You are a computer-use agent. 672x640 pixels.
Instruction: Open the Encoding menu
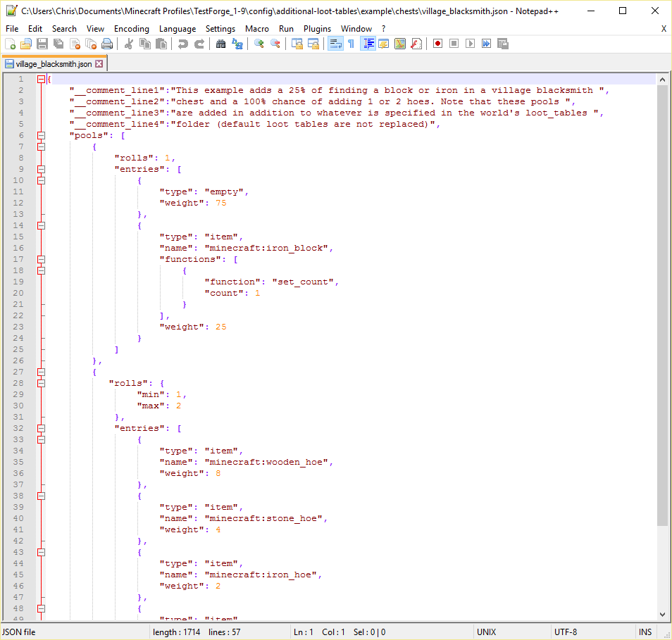point(131,28)
